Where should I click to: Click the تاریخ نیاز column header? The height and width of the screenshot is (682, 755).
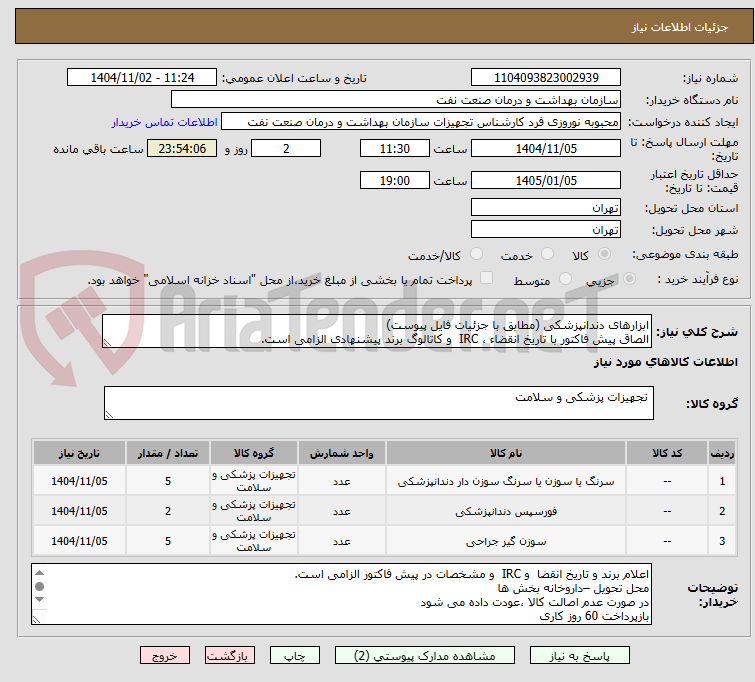click(79, 453)
